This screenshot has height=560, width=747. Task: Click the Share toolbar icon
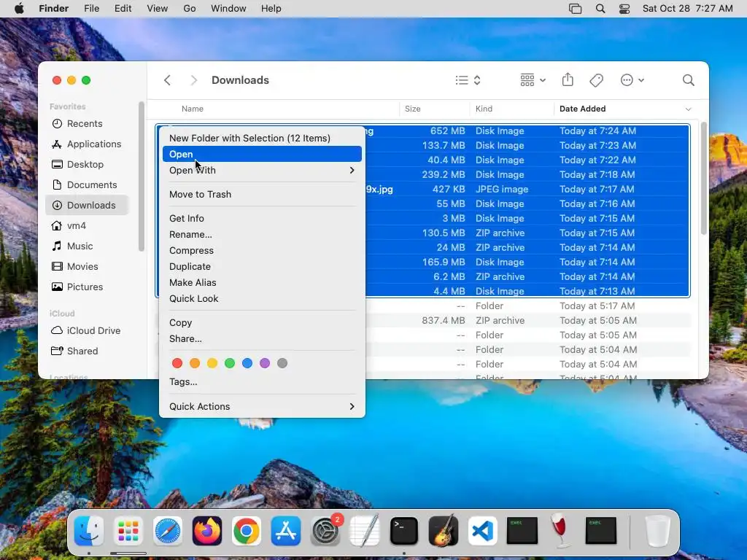pyautogui.click(x=568, y=79)
